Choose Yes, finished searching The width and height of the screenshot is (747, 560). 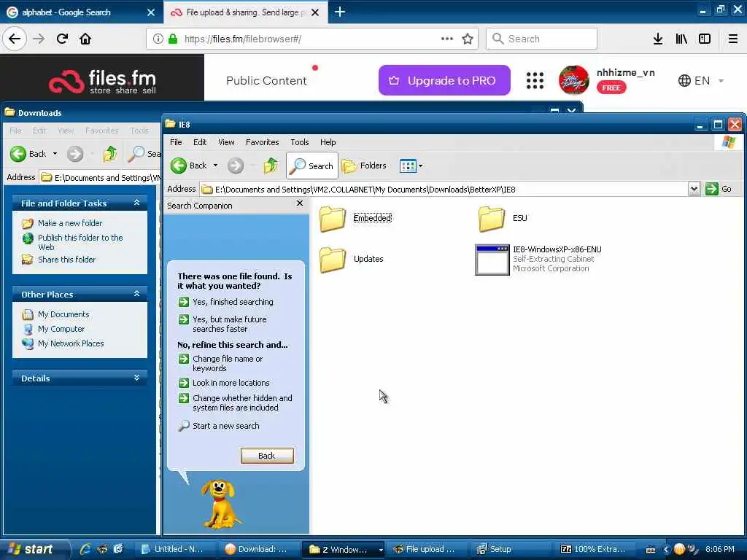click(226, 302)
